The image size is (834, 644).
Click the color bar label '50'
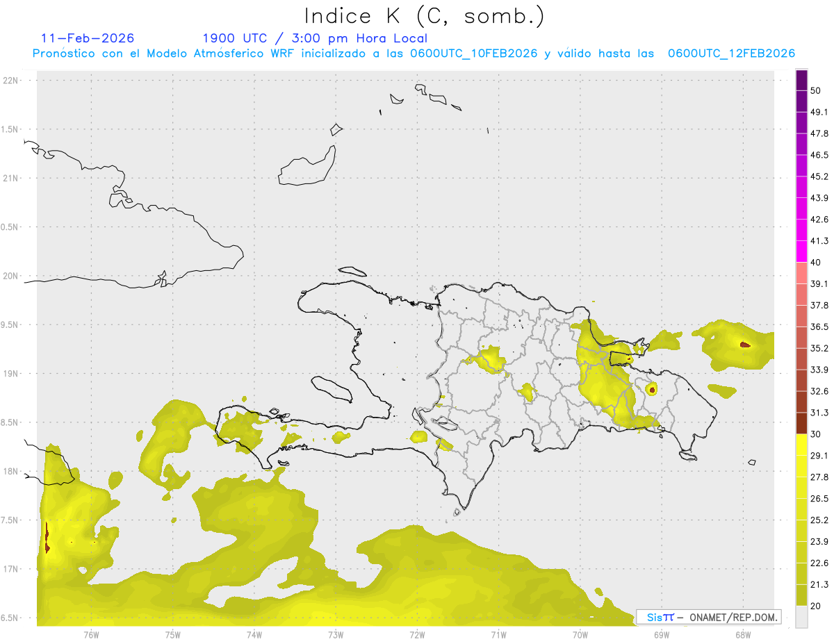(816, 90)
